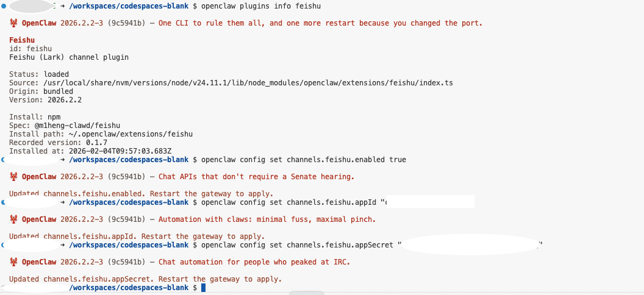Click the "Updated channels.feishu.appSecret" output line
The width and height of the screenshot is (644, 295).
pos(145,279)
